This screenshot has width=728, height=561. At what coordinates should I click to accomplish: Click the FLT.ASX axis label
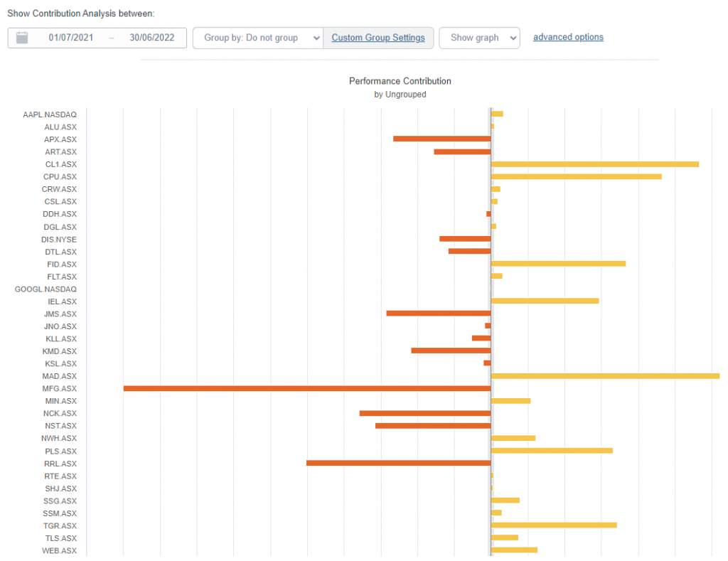(62, 277)
